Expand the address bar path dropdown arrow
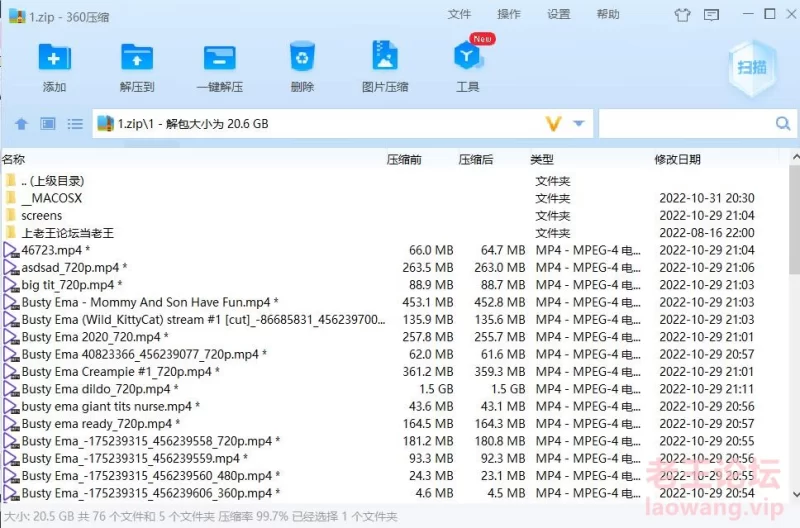 [579, 123]
